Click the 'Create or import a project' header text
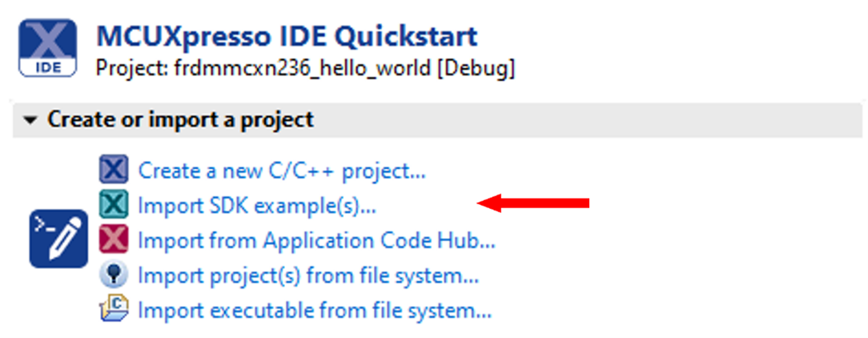Image resolution: width=868 pixels, height=338 pixels. pos(179,120)
